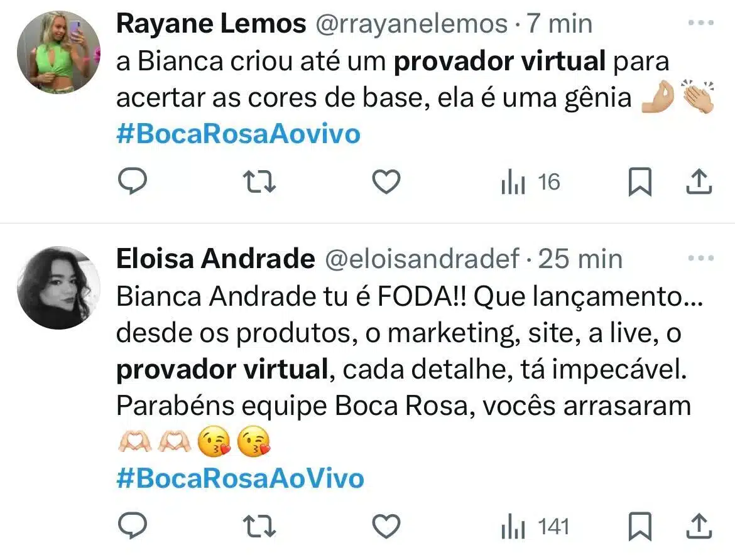View analytics showing 141 views
Viewport: 735px width, 560px height.
pos(535,526)
